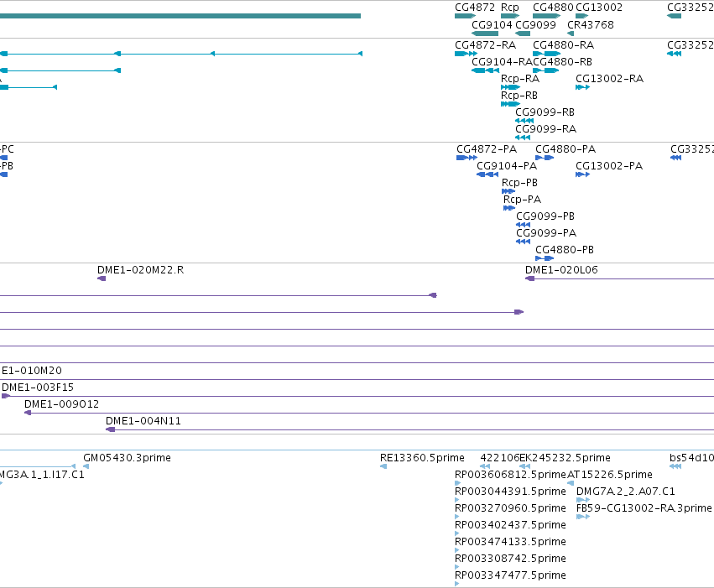714x588 pixels.
Task: Select BAC clone DME1-009O12
Action: [61, 404]
